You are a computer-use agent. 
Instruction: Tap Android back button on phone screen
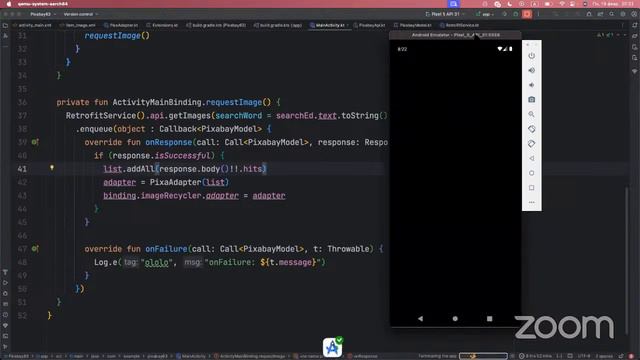point(420,319)
